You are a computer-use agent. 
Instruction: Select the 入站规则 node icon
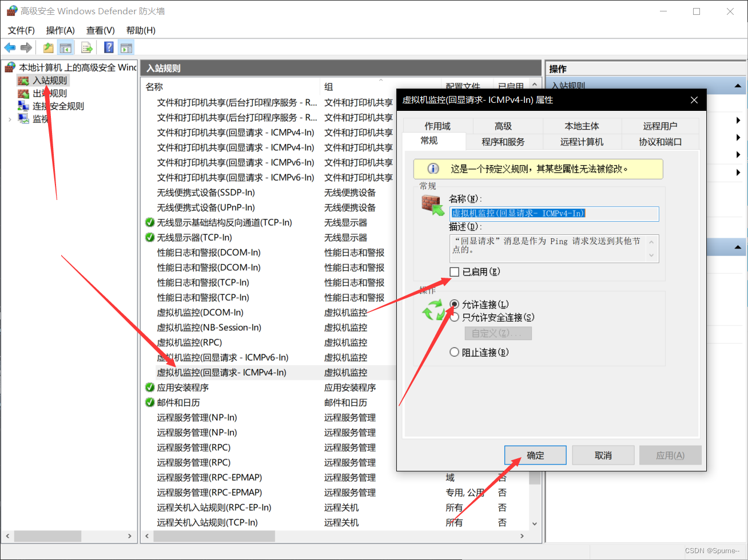(x=23, y=81)
